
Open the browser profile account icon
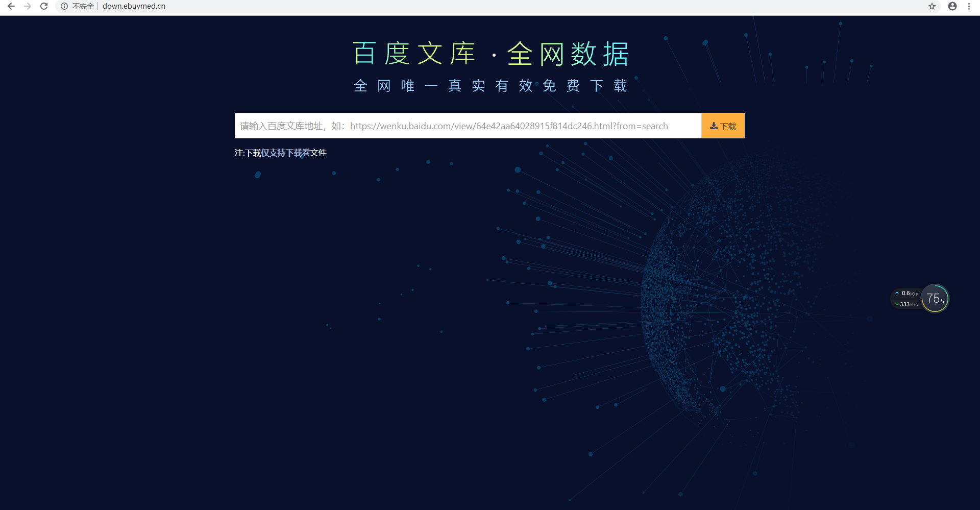[952, 6]
